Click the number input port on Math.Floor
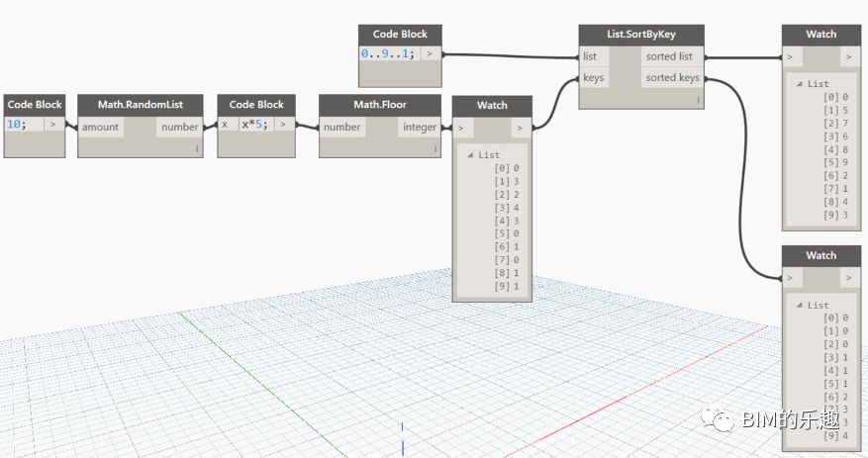This screenshot has height=458, width=868. tap(342, 128)
